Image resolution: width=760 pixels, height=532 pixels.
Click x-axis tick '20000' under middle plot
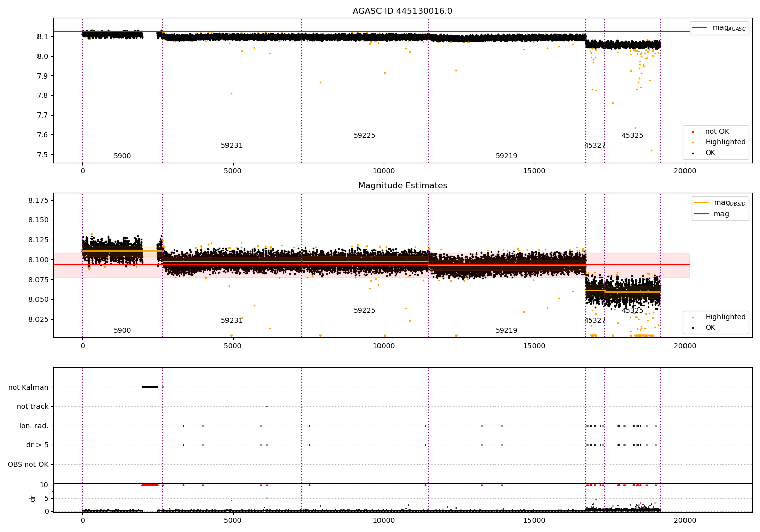(x=685, y=346)
